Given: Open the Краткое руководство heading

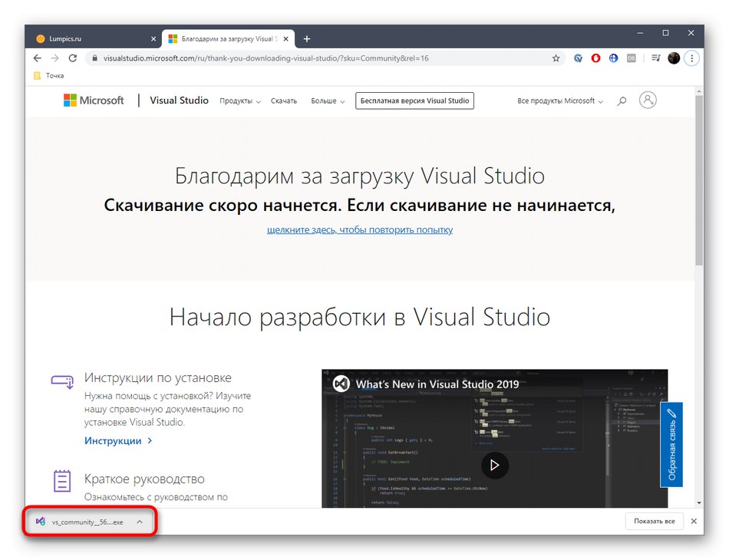Looking at the screenshot, I should click(144, 479).
